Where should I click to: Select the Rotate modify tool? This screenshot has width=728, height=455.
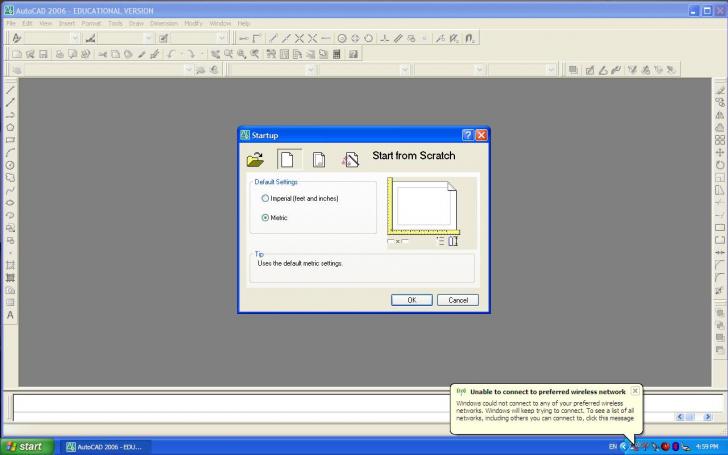(720, 165)
